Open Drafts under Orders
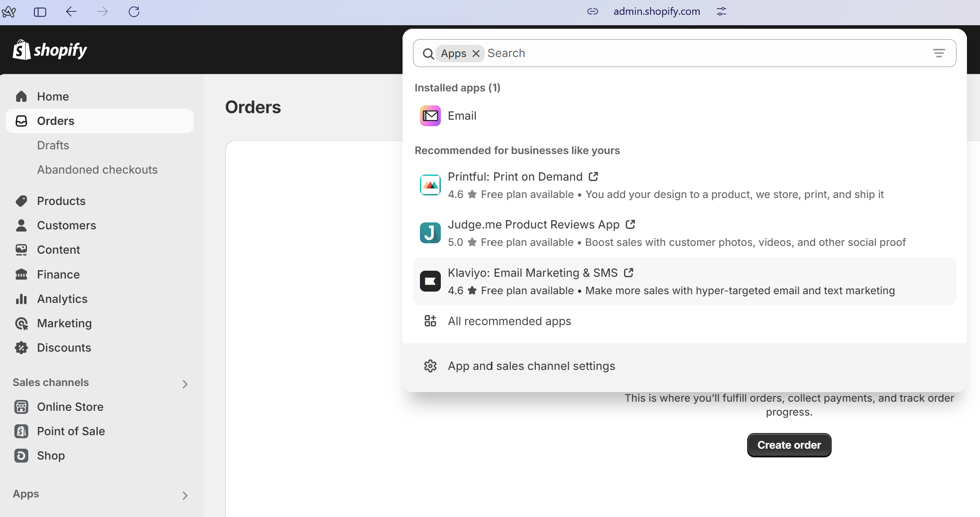Viewport: 980px width, 517px height. pos(53,145)
